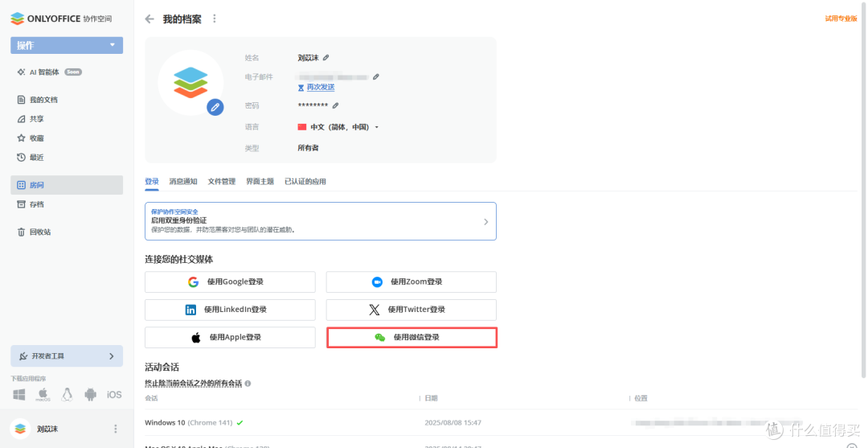The height and width of the screenshot is (448, 868).
Task: Click the Linux penguin download icon
Action: (67, 394)
